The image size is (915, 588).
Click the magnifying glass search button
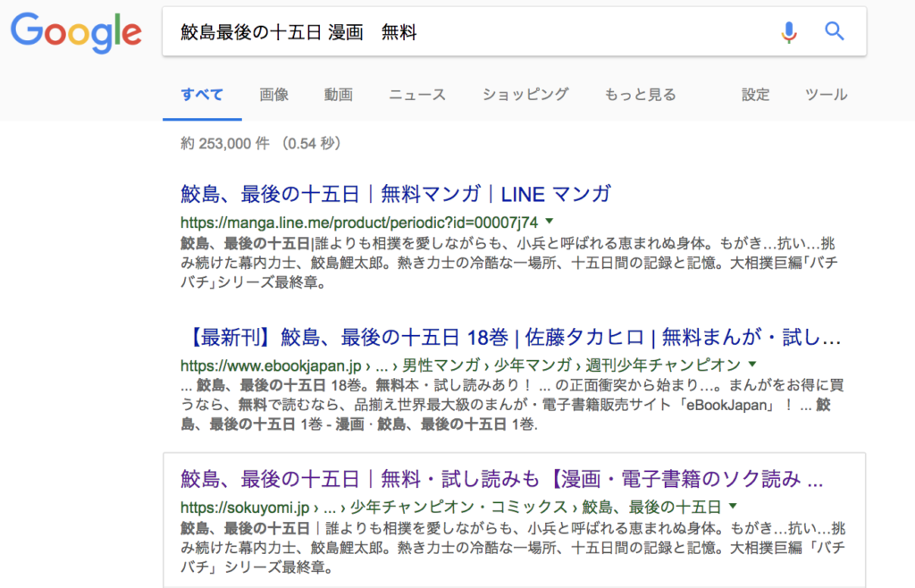[x=835, y=31]
